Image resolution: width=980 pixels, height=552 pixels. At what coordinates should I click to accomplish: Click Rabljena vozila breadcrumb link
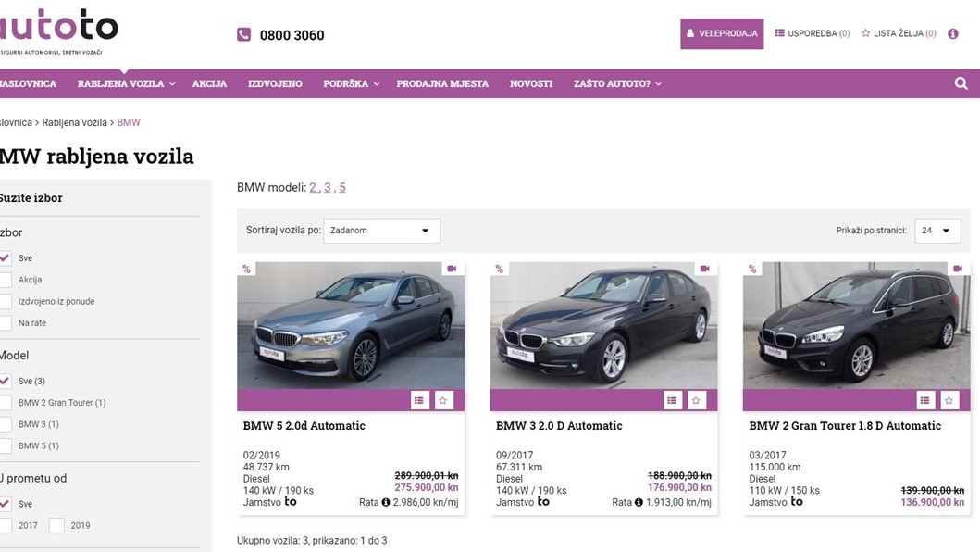click(74, 122)
